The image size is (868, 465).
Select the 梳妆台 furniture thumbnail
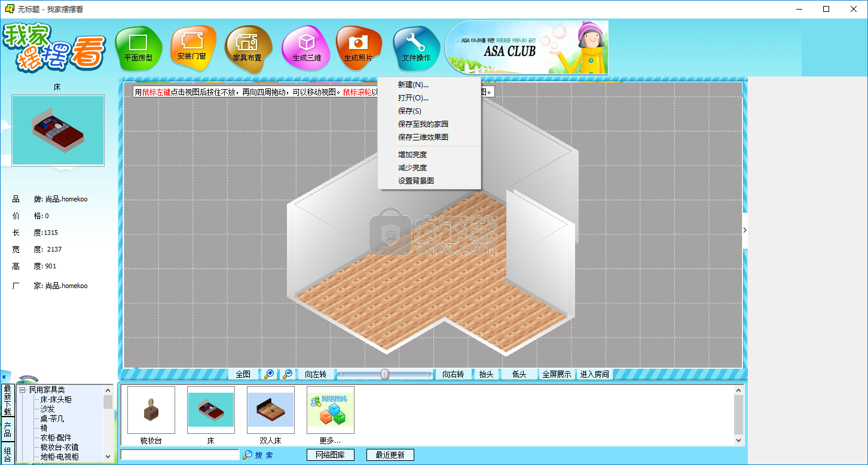click(x=151, y=410)
